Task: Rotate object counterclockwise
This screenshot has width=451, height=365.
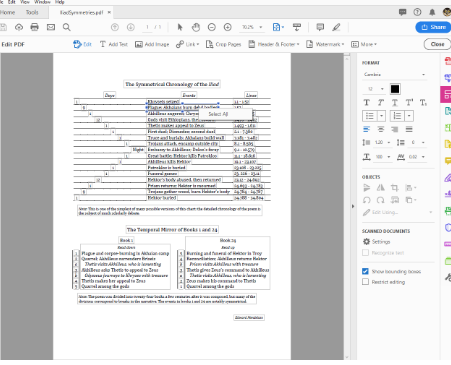Action: 367,200
